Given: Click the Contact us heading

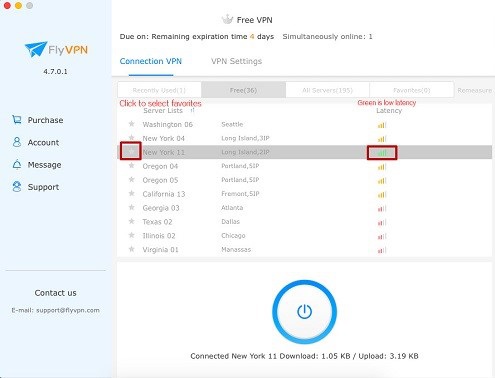Looking at the screenshot, I should click(55, 293).
